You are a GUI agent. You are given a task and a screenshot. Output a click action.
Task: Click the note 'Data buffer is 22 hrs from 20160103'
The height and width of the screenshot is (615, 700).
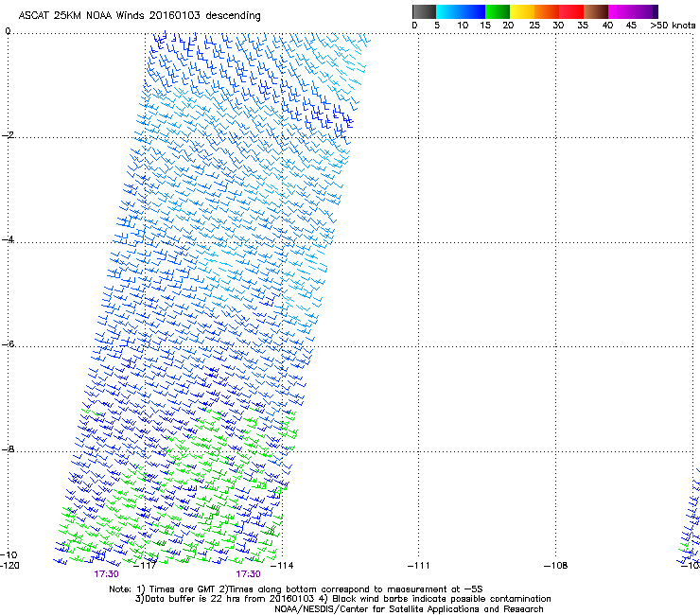point(229,599)
